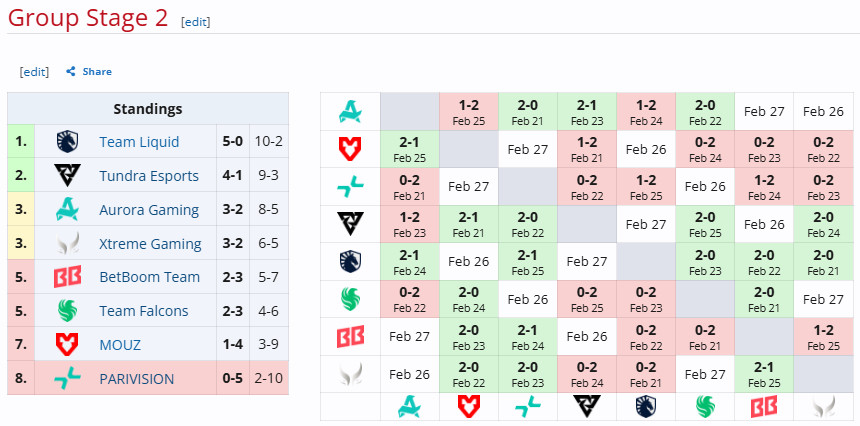Click edit link next to Group Stage 2 heading

click(x=195, y=21)
